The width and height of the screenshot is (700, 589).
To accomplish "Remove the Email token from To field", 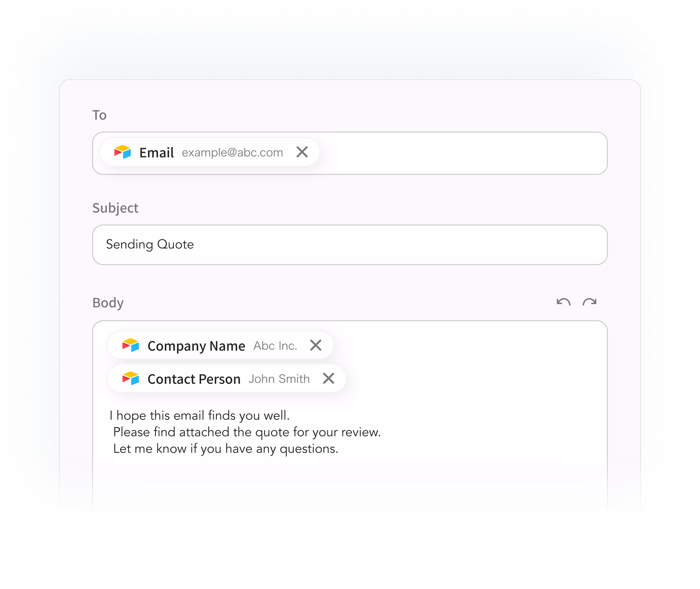I will pyautogui.click(x=302, y=152).
